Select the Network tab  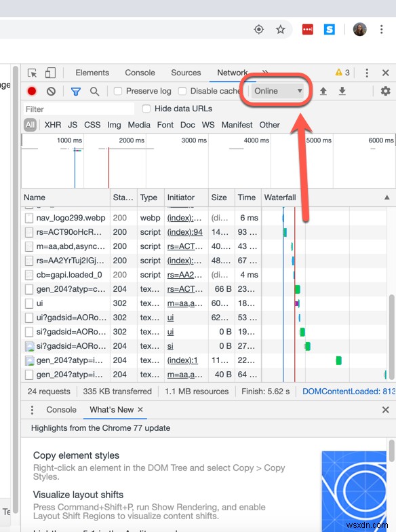pos(232,73)
